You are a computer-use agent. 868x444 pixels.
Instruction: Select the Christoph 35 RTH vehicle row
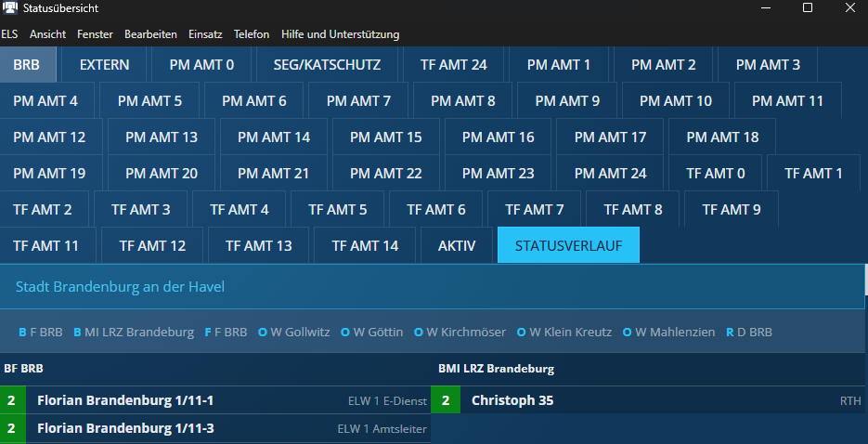(650, 400)
